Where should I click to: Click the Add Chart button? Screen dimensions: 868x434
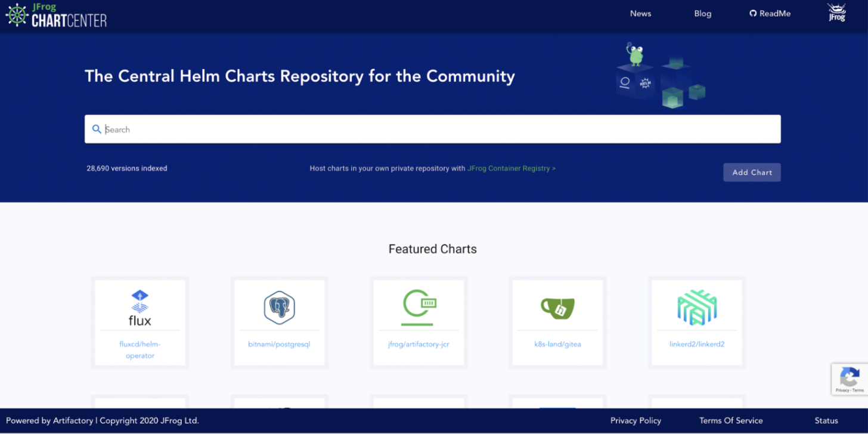pyautogui.click(x=752, y=172)
